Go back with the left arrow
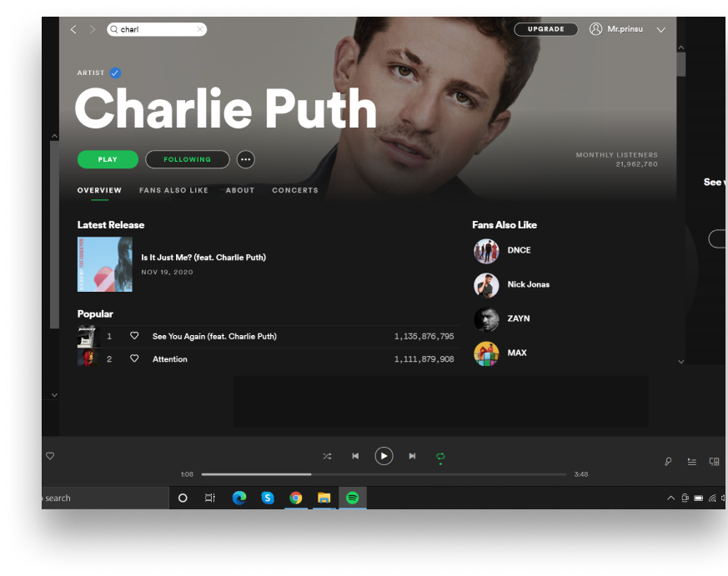This screenshot has height=576, width=728. coord(73,29)
